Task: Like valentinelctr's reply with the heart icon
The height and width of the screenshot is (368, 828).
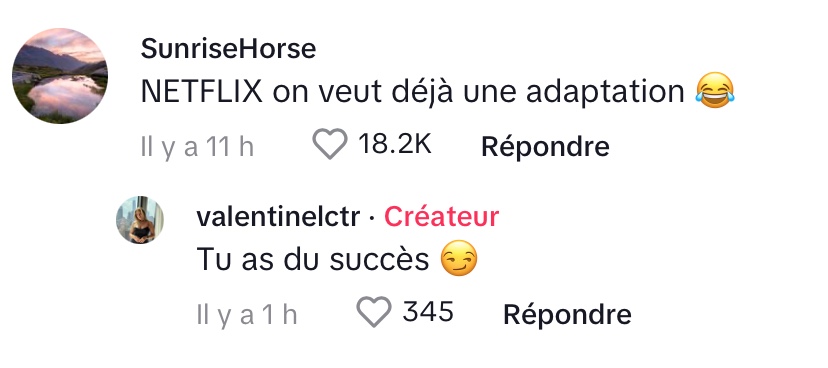Action: (x=374, y=312)
